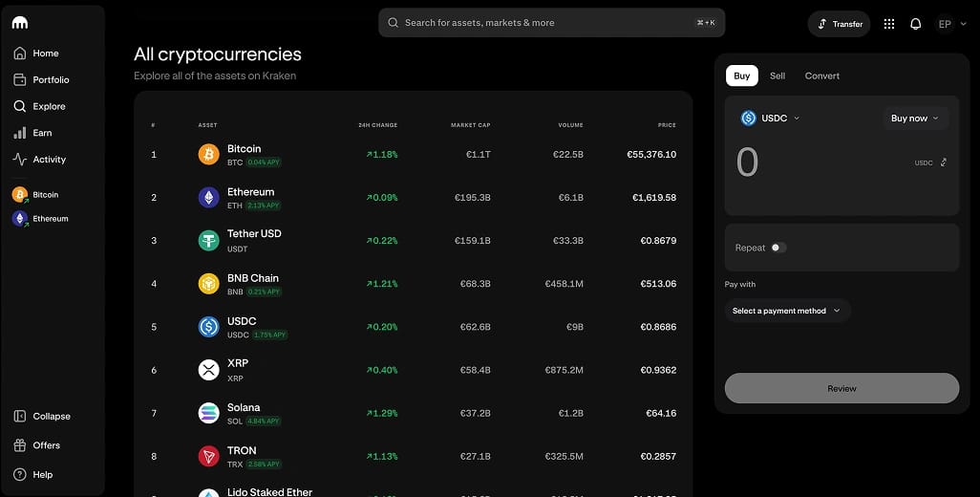The width and height of the screenshot is (980, 497).
Task: Click the Review button
Action: 842,388
